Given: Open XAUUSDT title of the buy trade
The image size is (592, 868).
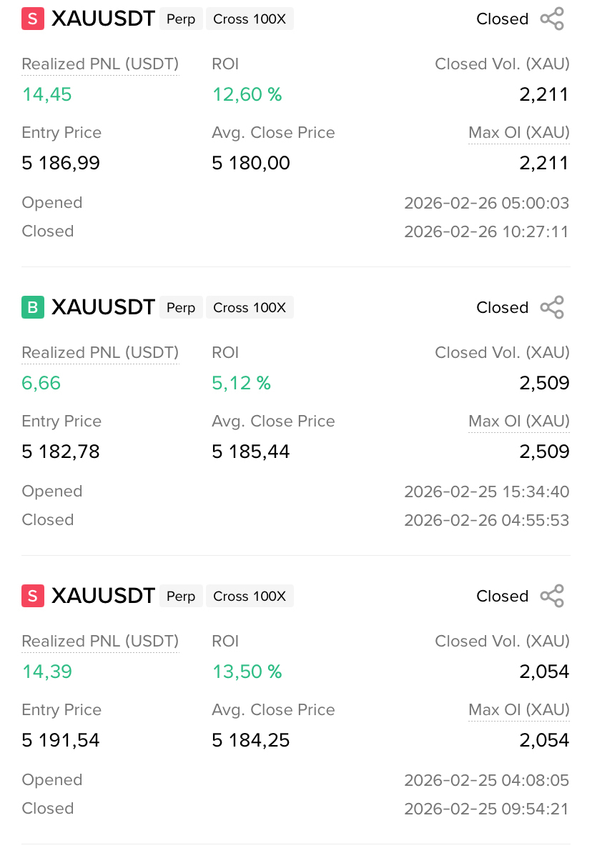Looking at the screenshot, I should [x=103, y=308].
